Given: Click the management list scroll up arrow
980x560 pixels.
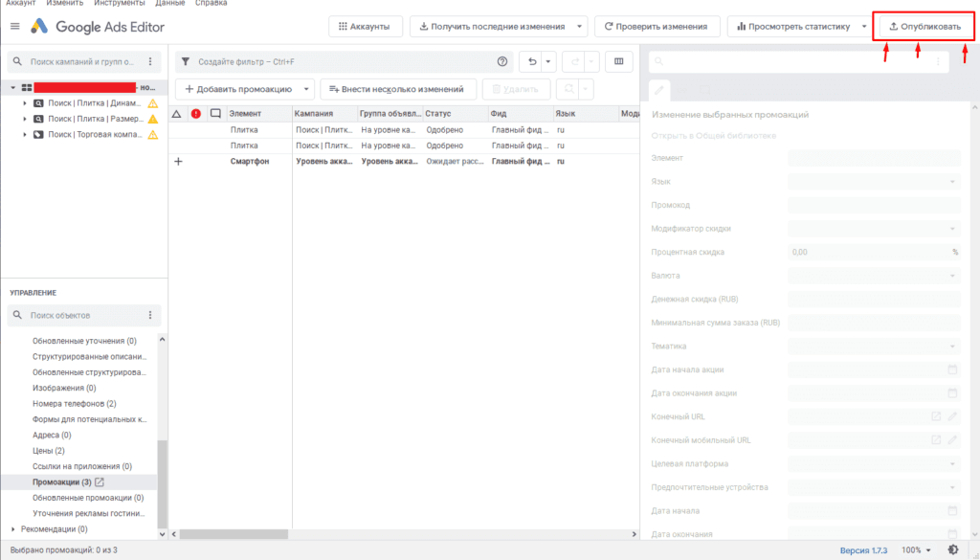Looking at the screenshot, I should tap(163, 340).
